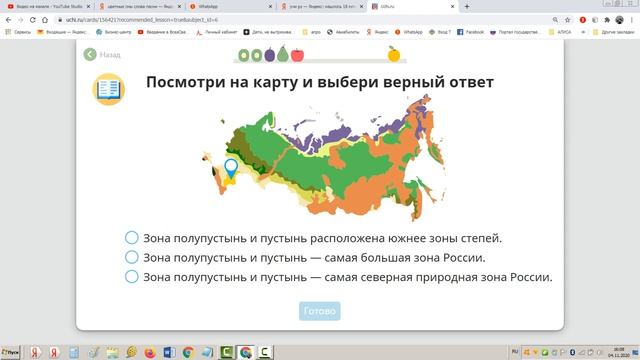
Task: Switch to the WhatsApp browser tab
Action: [231, 7]
